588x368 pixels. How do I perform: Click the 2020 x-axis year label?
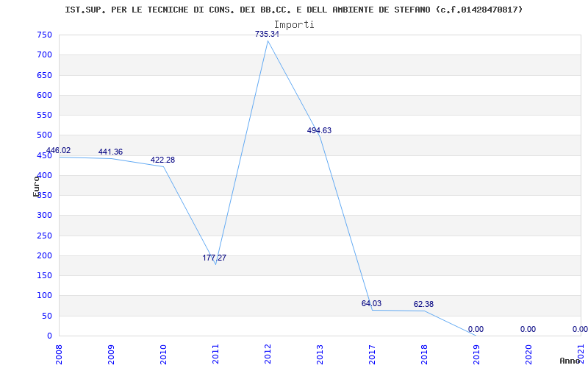pyautogui.click(x=528, y=355)
